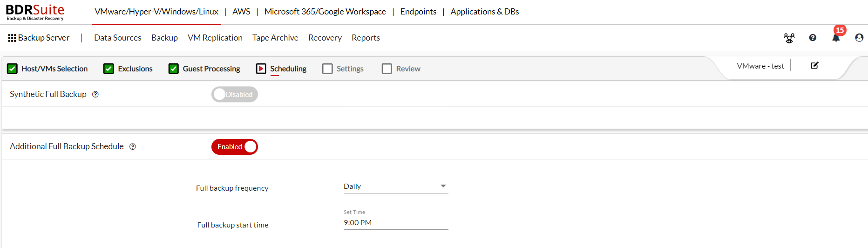Disable the Additional Full Backup Schedule toggle
The image size is (868, 248).
(235, 147)
